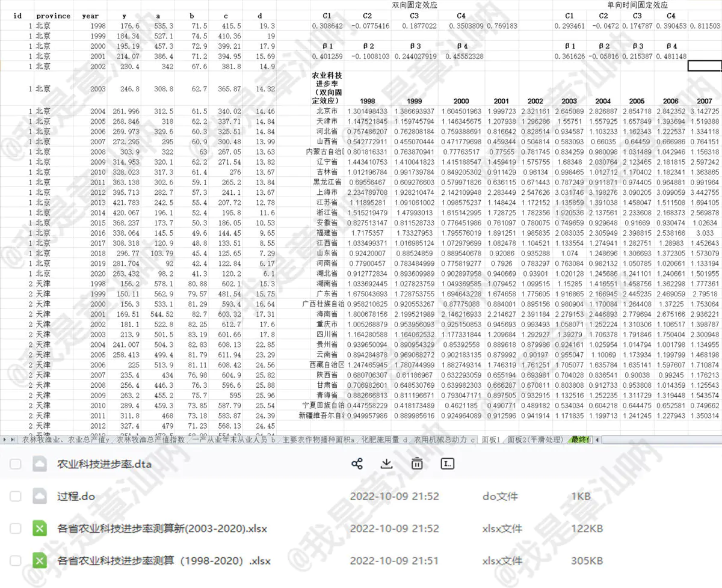Click the 四川省 row label
Viewport: 722px width, 588px height.
pos(328,334)
